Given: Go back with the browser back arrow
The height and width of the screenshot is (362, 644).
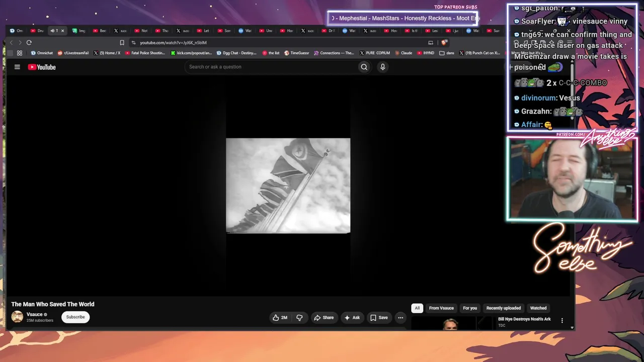Looking at the screenshot, I should 11,43.
